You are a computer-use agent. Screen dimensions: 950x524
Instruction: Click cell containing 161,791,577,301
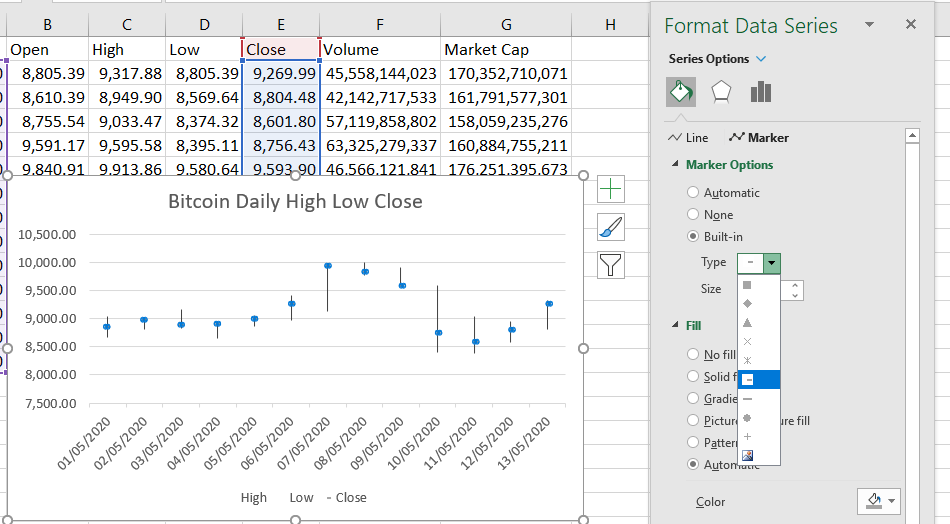tap(506, 98)
